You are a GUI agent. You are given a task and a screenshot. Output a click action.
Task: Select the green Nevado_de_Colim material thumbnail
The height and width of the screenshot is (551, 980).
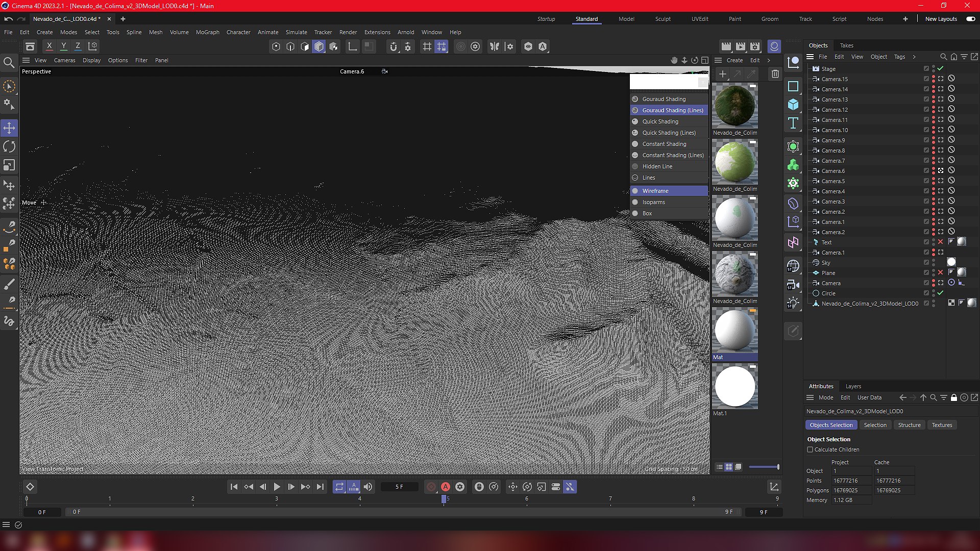[735, 162]
